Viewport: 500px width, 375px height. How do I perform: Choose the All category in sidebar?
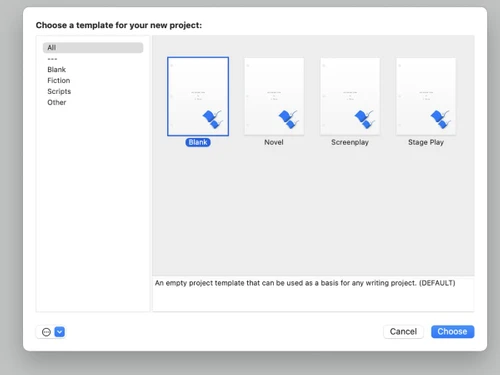coord(93,48)
